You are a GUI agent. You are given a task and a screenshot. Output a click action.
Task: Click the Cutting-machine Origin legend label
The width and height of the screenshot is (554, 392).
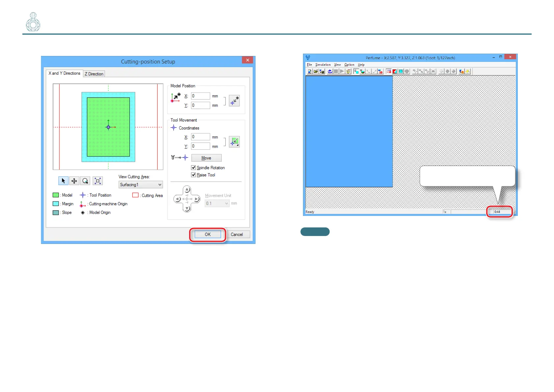click(108, 204)
